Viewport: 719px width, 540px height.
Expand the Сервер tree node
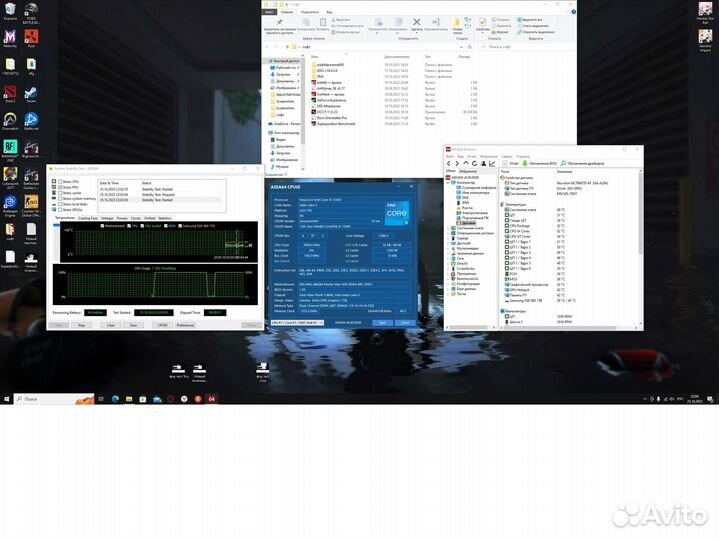tap(448, 238)
